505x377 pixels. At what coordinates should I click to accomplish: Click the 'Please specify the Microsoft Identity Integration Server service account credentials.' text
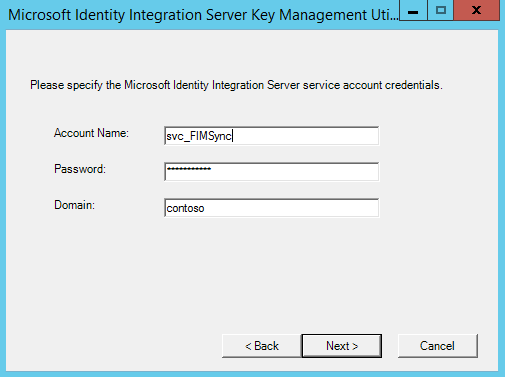[236, 85]
